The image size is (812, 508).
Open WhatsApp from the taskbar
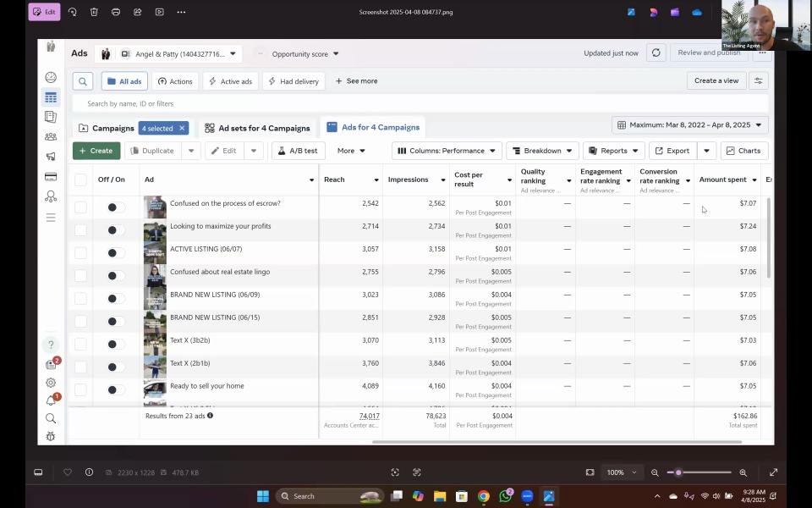[x=505, y=496]
